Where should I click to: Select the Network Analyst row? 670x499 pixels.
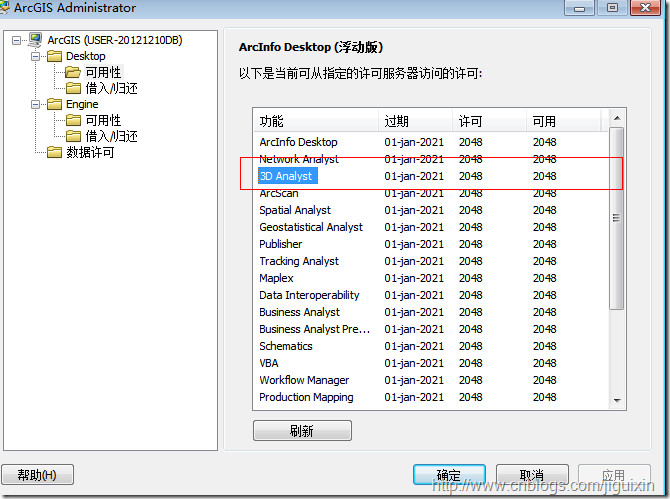pyautogui.click(x=432, y=159)
